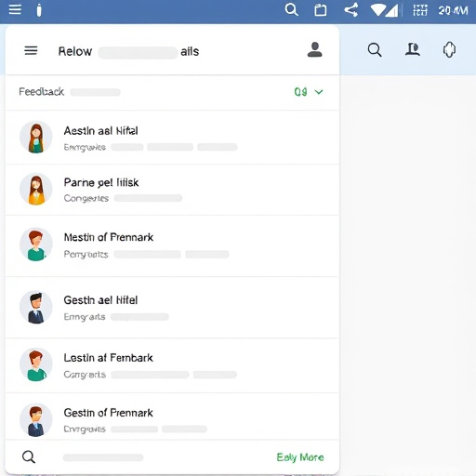
Task: Open the hamburger menu in top blue bar
Action: (x=15, y=9)
